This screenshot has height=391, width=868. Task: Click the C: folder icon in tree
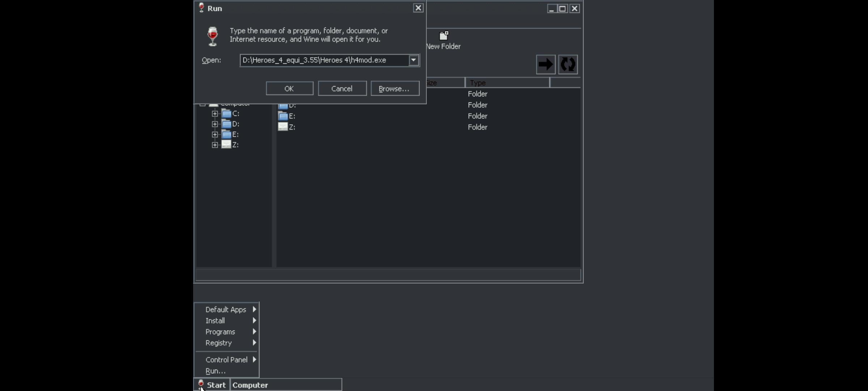(x=226, y=114)
